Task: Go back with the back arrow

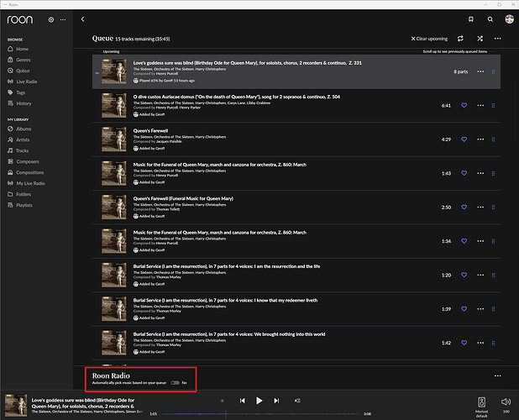Action: point(82,19)
